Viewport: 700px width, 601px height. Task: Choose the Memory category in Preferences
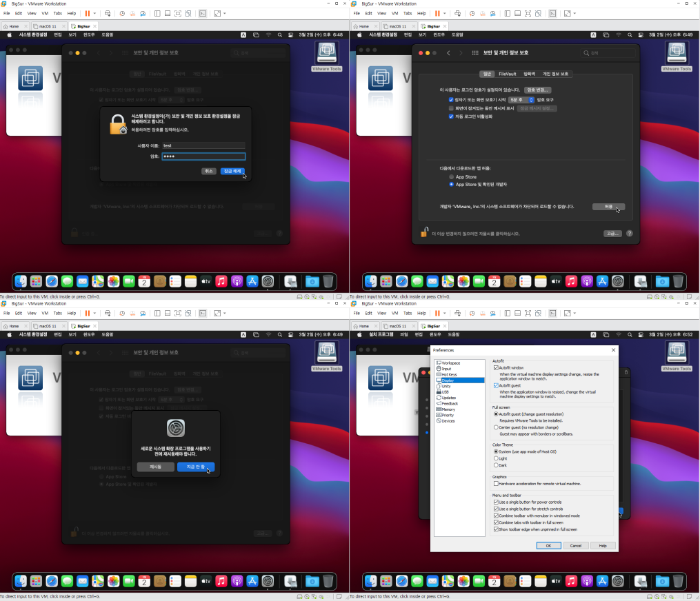coord(448,409)
